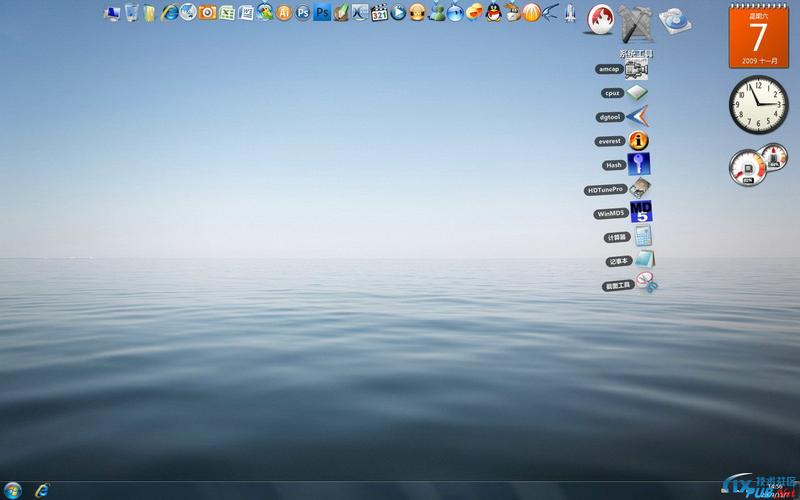Open 计算器 calculator from the stack

[x=643, y=236]
